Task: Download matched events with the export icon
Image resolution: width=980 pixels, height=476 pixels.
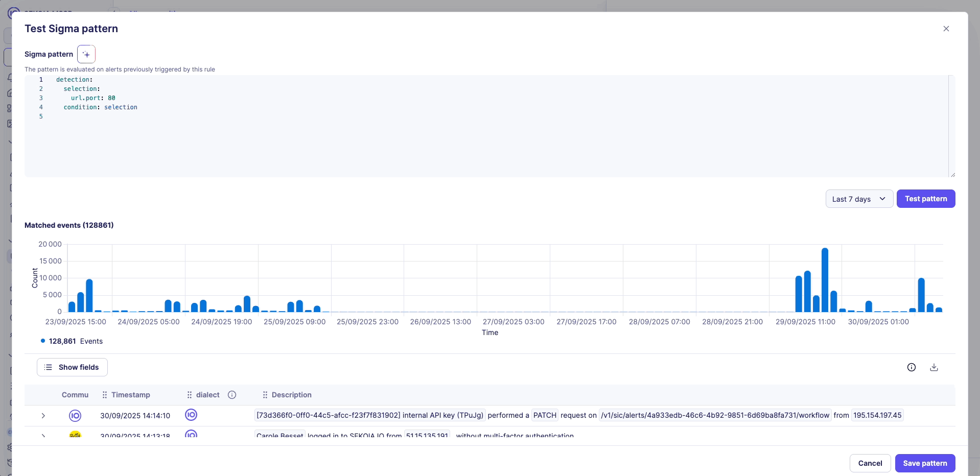Action: pos(934,367)
